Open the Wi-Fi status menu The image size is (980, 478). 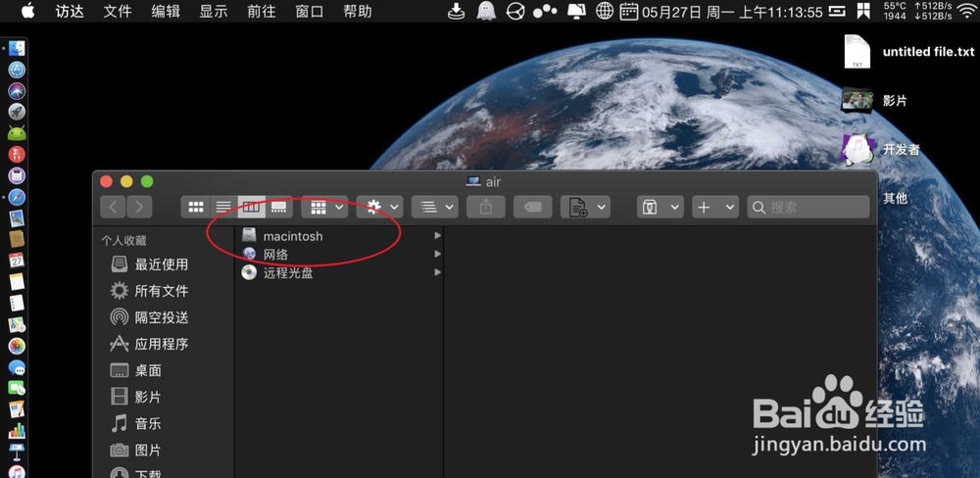(x=966, y=11)
